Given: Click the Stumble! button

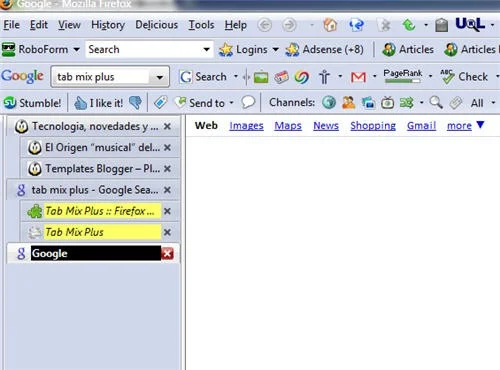Looking at the screenshot, I should point(33,103).
